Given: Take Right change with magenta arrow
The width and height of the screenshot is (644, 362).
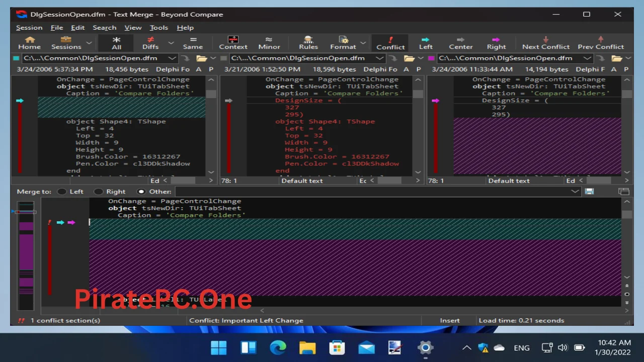Looking at the screenshot, I should click(496, 43).
